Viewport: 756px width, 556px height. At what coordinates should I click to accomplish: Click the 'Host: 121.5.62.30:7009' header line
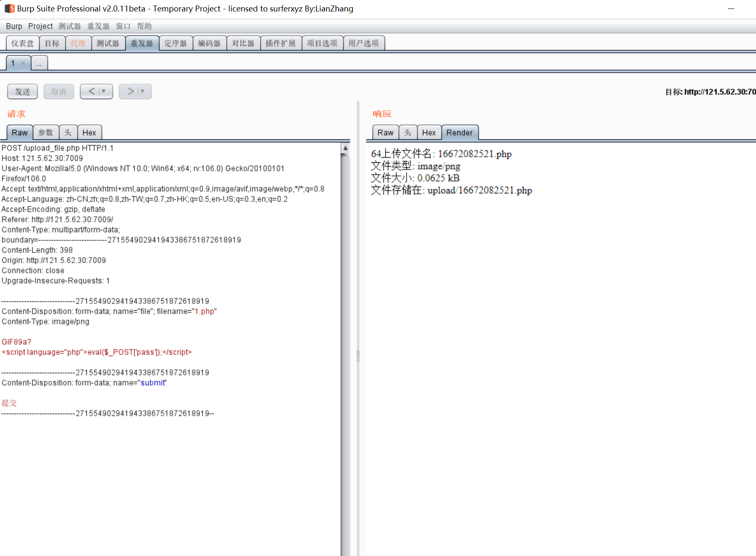(x=42, y=159)
